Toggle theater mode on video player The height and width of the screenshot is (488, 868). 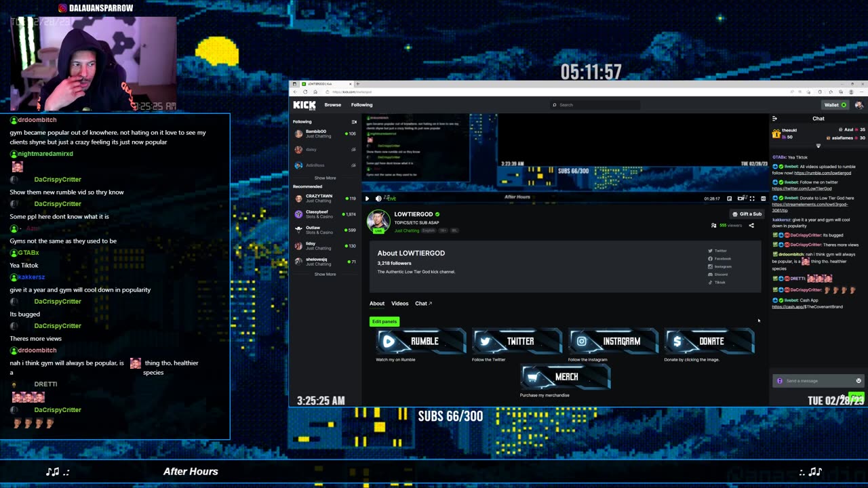(741, 199)
